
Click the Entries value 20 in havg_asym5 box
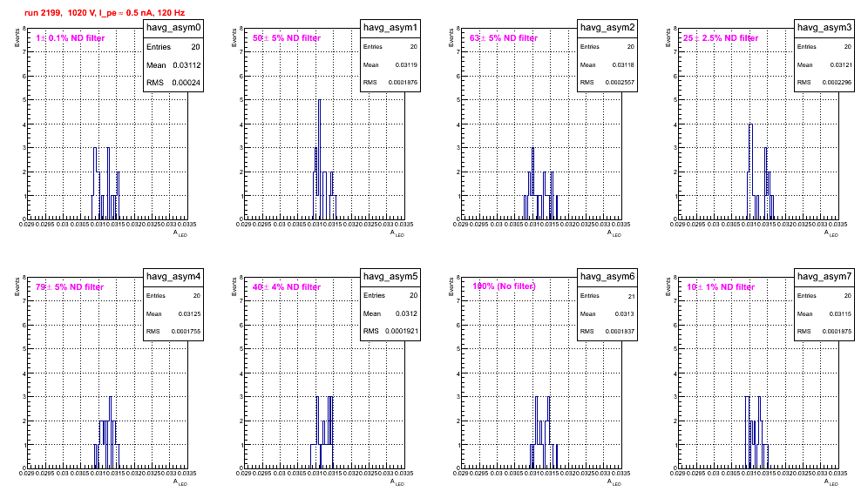[x=413, y=295]
